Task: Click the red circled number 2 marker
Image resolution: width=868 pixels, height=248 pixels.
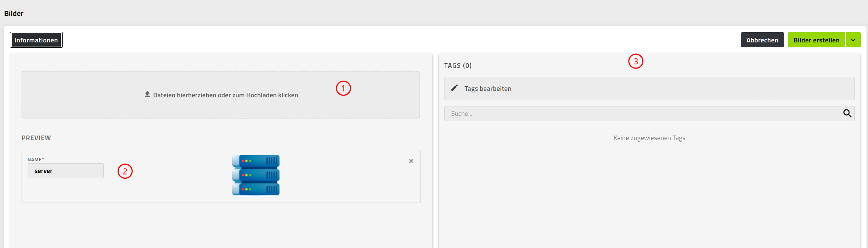Action: (x=125, y=171)
